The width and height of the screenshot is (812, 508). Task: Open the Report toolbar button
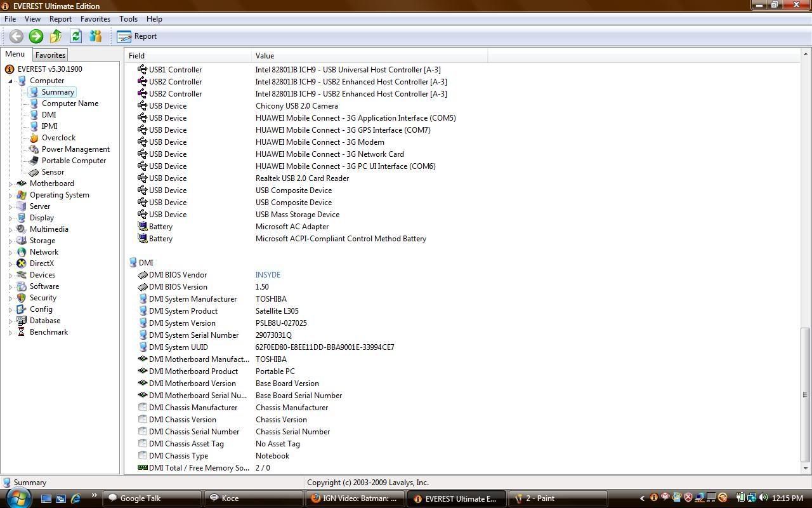coord(137,36)
